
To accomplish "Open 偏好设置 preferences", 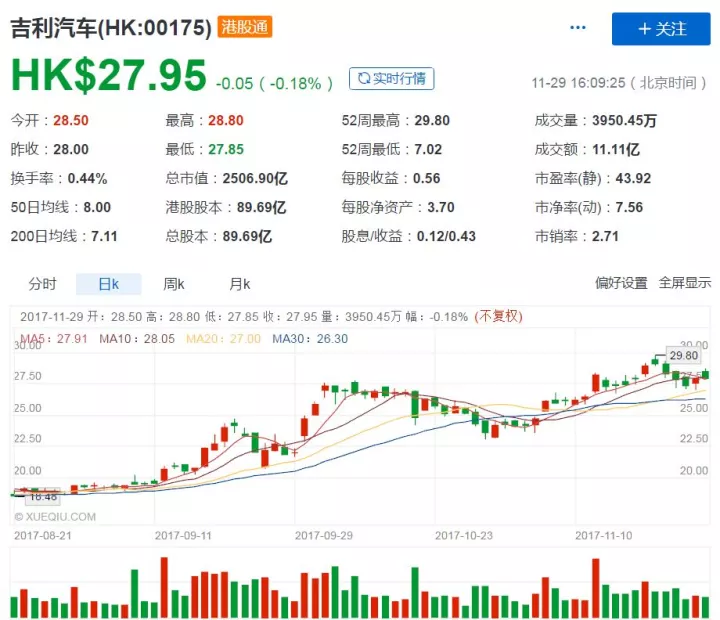I will point(621,282).
